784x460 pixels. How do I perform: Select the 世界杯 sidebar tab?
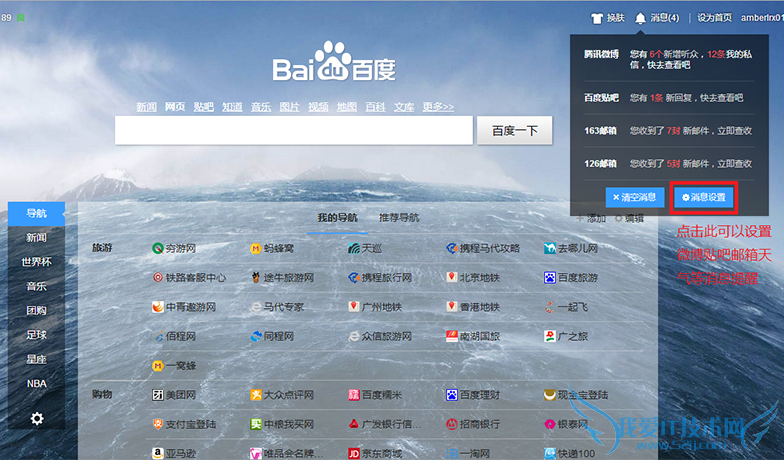tap(36, 262)
